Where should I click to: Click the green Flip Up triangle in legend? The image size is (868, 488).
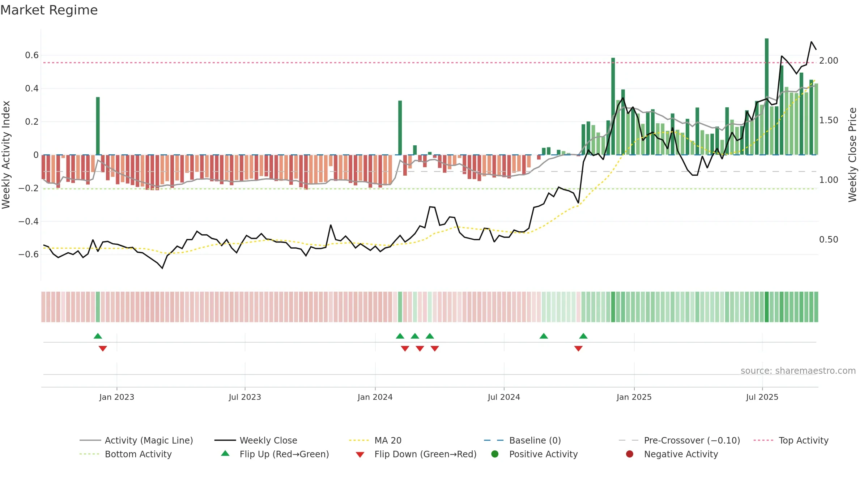(x=225, y=453)
